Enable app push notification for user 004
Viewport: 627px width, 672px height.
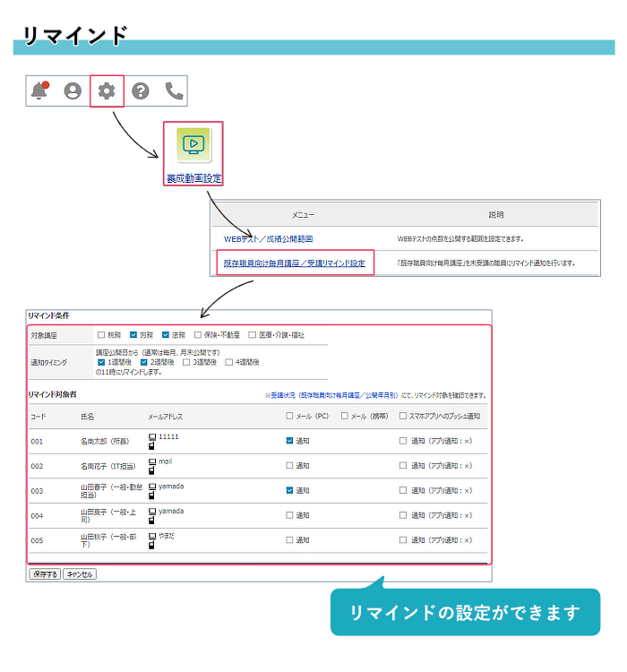[x=403, y=516]
